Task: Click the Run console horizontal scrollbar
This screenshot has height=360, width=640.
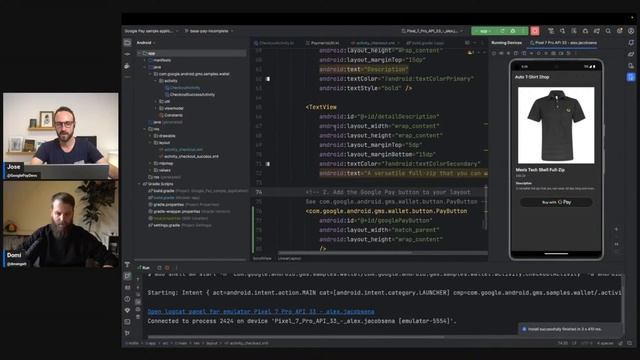Action: click(296, 337)
